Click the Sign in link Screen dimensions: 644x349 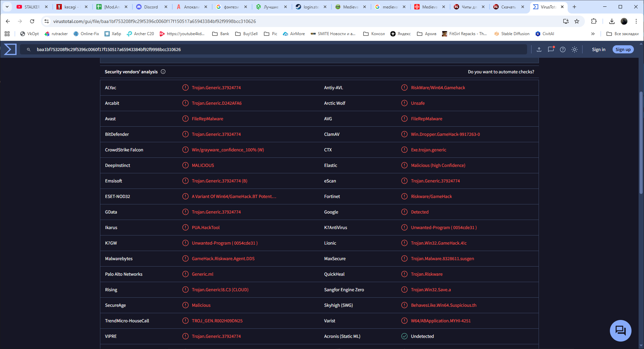599,49
